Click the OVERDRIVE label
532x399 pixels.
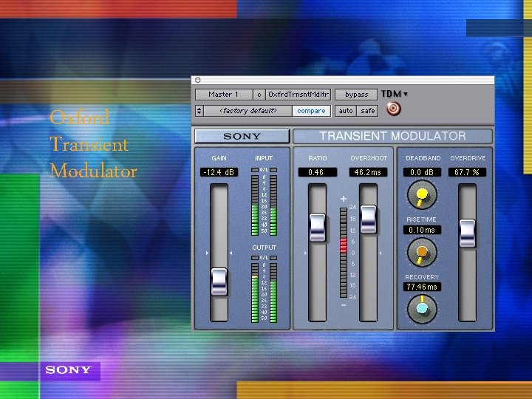(468, 158)
